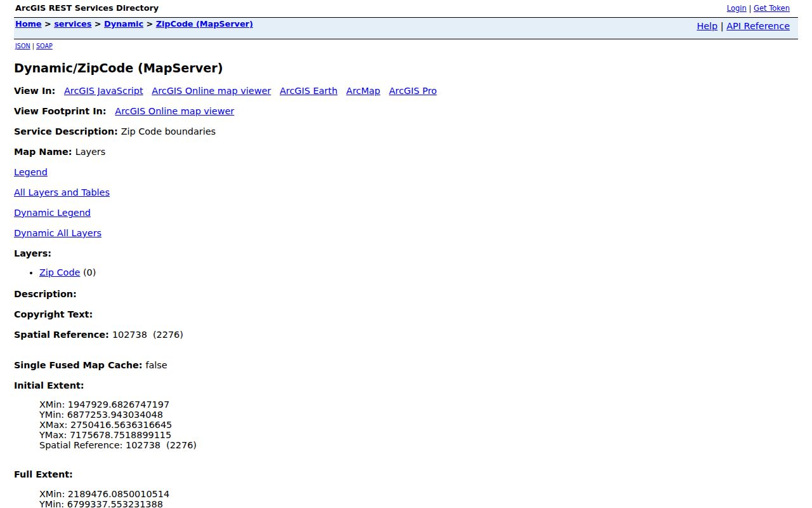The width and height of the screenshot is (812, 508).
Task: Open All Layers and Tables
Action: click(x=62, y=192)
